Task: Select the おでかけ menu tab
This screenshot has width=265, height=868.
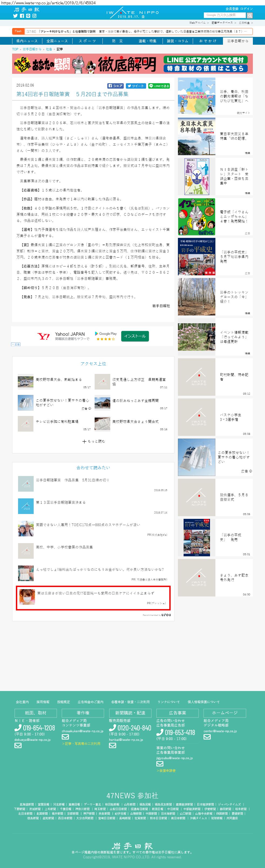Action: click(208, 41)
